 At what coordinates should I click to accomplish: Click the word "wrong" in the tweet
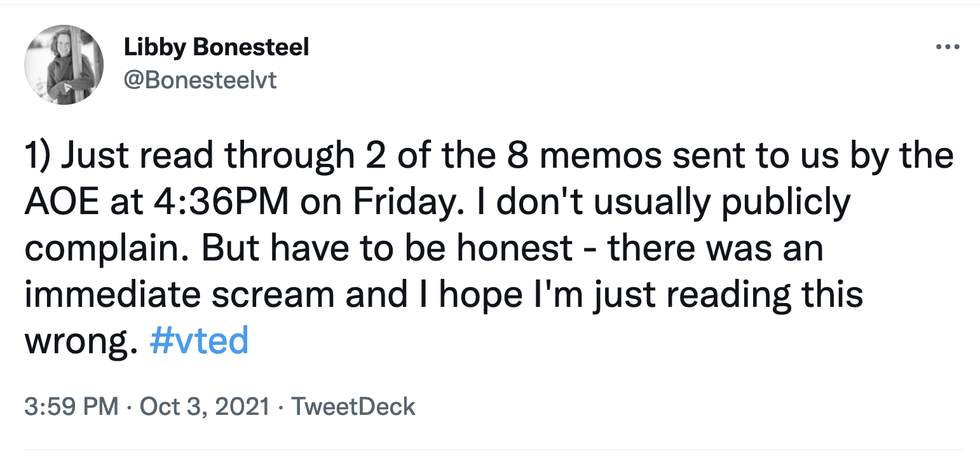pyautogui.click(x=77, y=341)
